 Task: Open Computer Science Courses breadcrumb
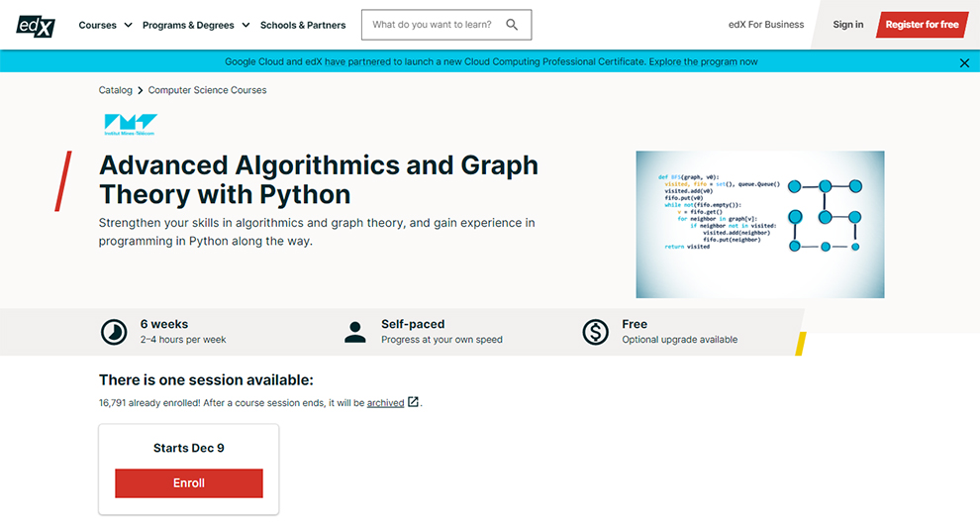click(x=207, y=90)
